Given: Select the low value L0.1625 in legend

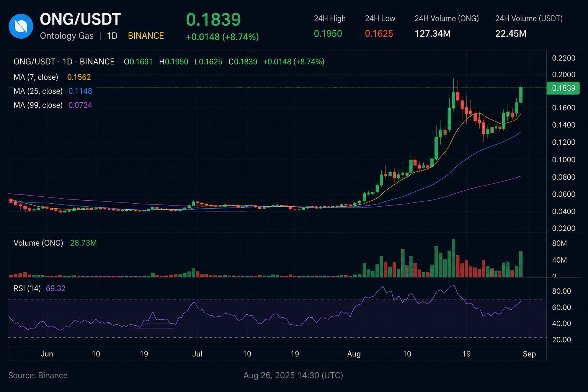Looking at the screenshot, I should pos(208,62).
